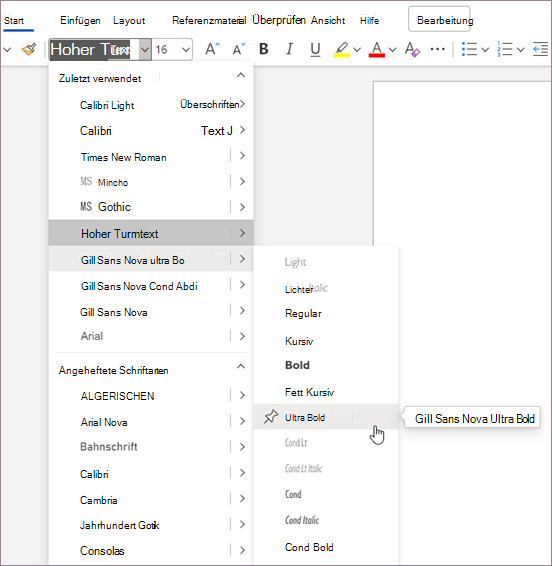Expand the Times New Roman submenu arrow
Viewport: 552px width, 566px height.
coord(243,156)
